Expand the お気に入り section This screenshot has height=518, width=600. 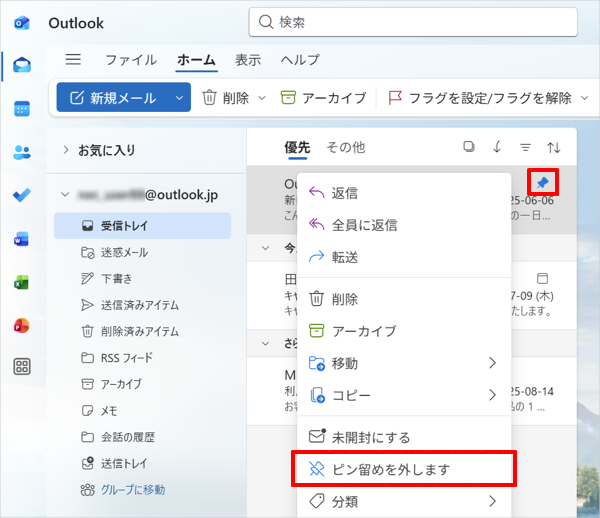click(x=65, y=150)
